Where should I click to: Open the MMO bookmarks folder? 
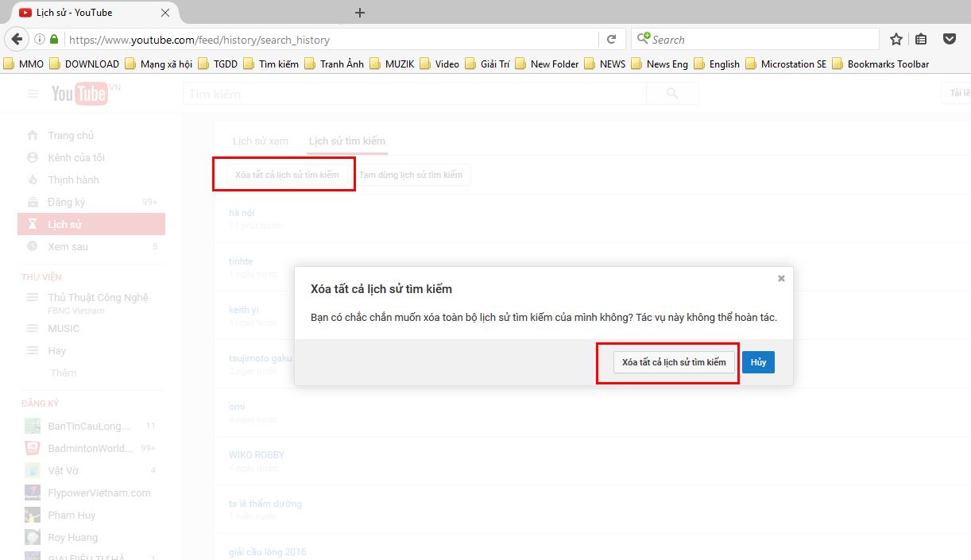point(24,64)
